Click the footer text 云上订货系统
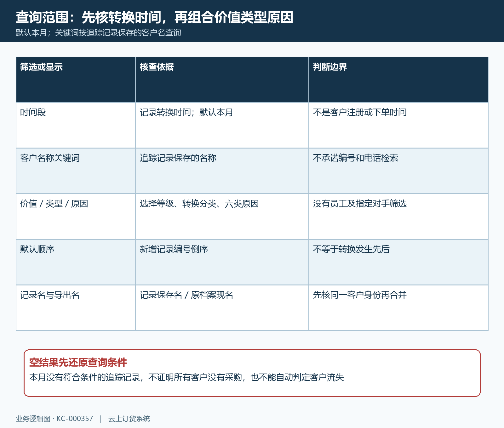Image resolution: width=504 pixels, height=428 pixels. tap(129, 419)
